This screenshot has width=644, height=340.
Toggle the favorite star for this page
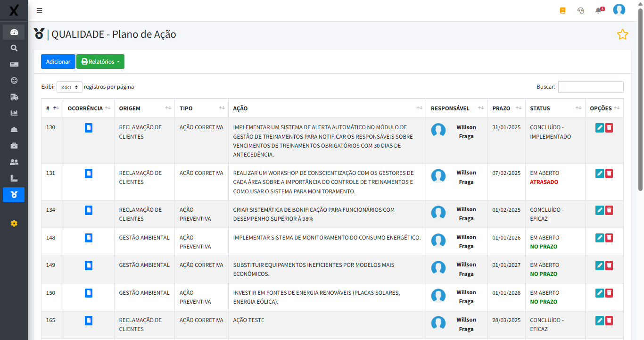[x=622, y=34]
